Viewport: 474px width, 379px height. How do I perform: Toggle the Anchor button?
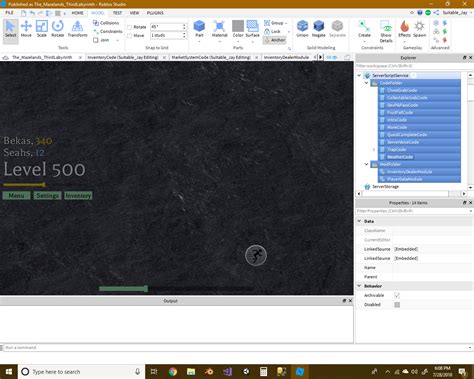pyautogui.click(x=275, y=40)
